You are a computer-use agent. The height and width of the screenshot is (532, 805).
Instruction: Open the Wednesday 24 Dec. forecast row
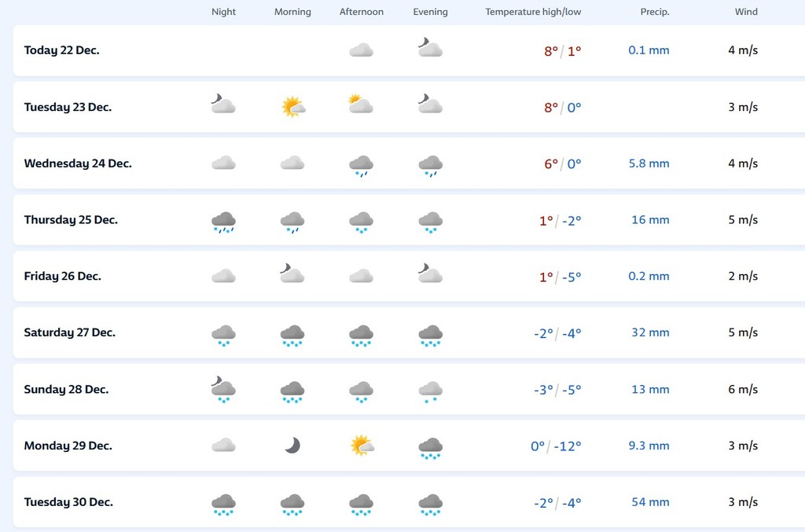(x=78, y=163)
